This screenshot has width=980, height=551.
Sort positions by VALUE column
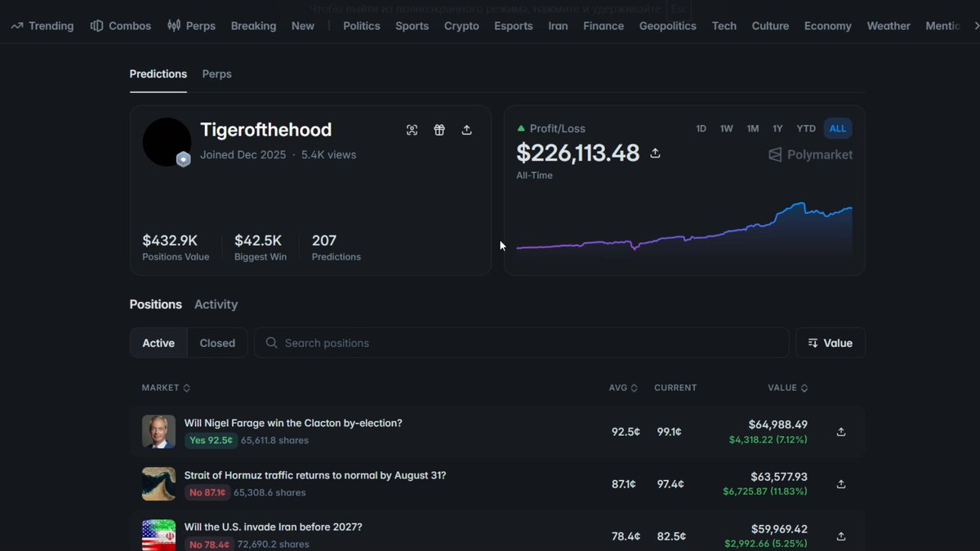788,388
